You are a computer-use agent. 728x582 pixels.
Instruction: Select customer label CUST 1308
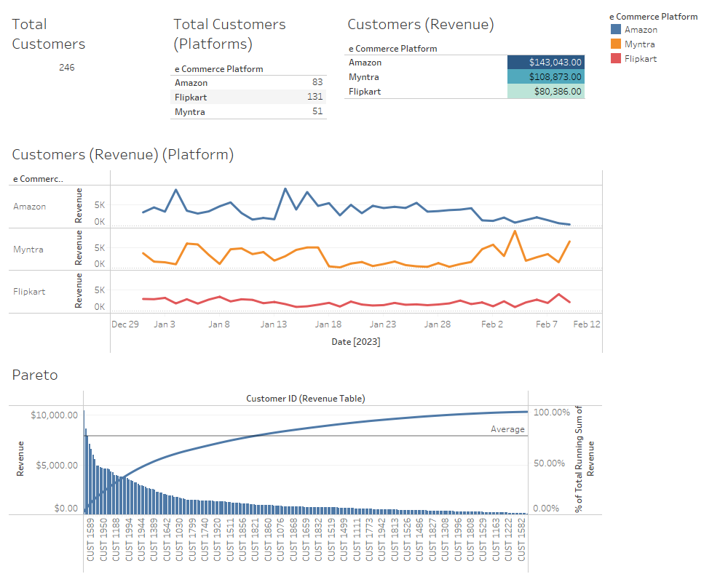(x=446, y=539)
